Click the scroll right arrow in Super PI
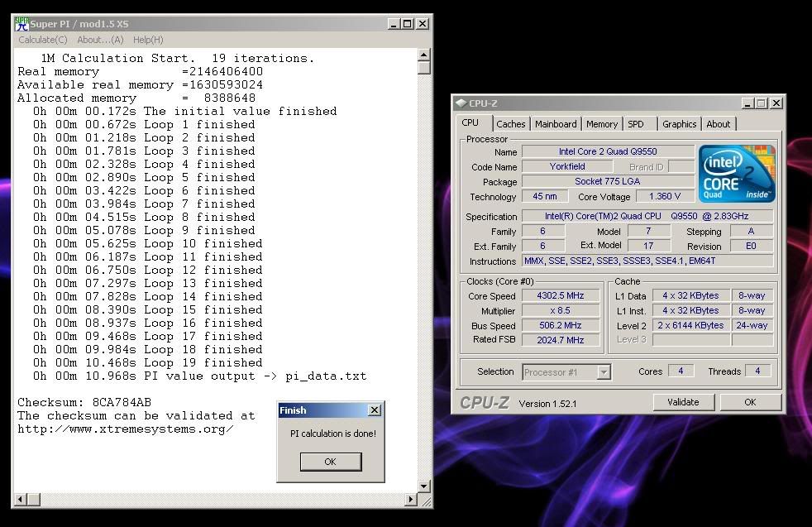 tap(411, 500)
